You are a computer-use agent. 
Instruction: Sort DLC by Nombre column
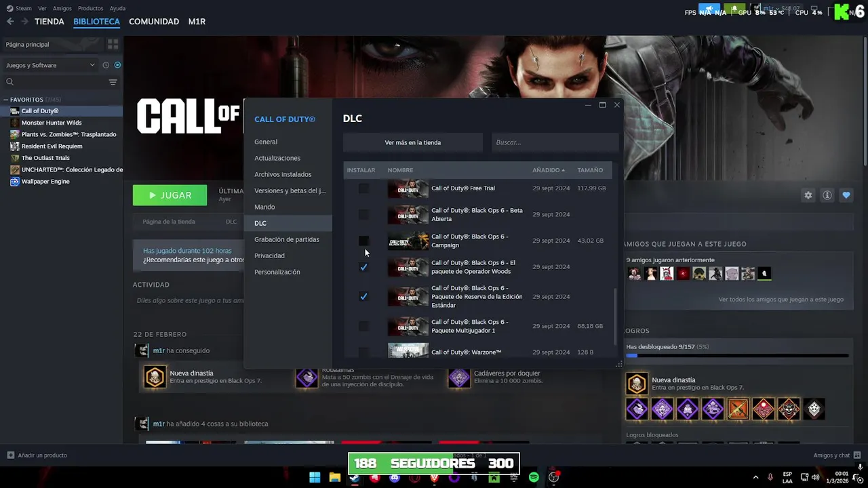click(400, 170)
